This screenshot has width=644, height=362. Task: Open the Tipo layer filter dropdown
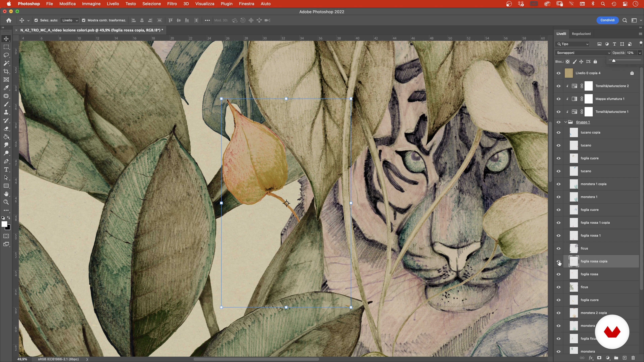[572, 44]
